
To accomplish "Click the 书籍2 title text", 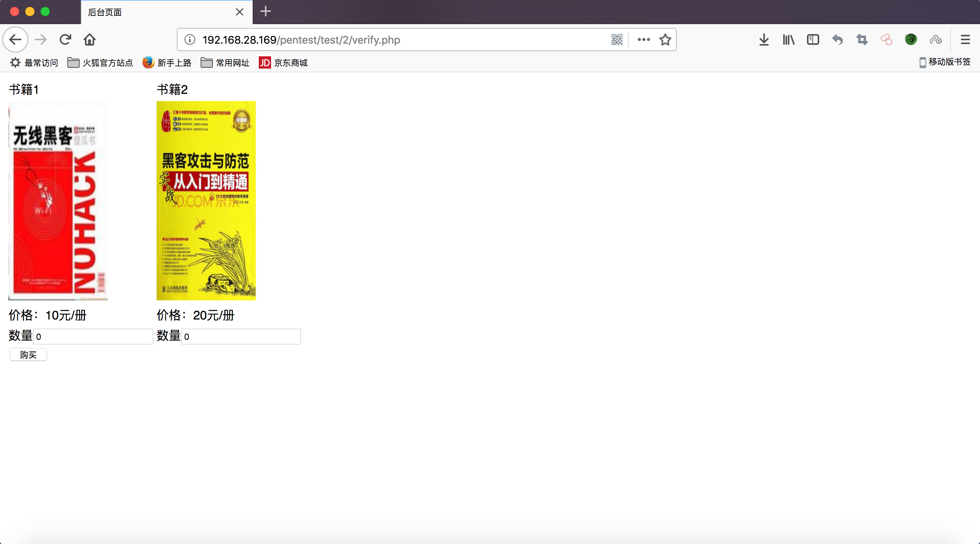I will (x=172, y=90).
